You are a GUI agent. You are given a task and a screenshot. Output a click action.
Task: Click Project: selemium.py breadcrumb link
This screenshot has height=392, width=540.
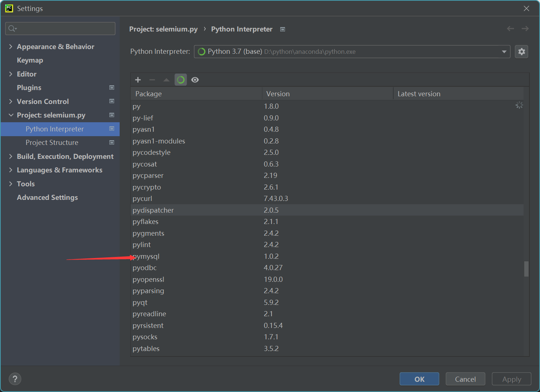pos(163,29)
